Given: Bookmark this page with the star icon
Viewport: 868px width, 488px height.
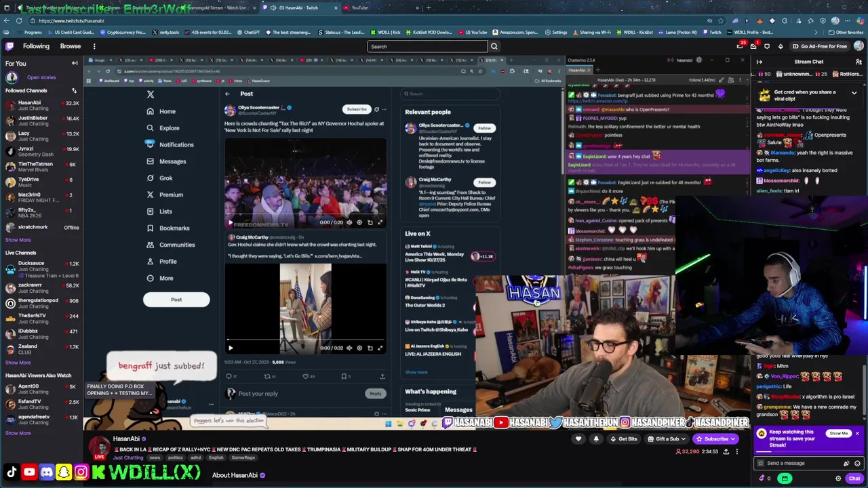Looking at the screenshot, I should click(x=722, y=20).
